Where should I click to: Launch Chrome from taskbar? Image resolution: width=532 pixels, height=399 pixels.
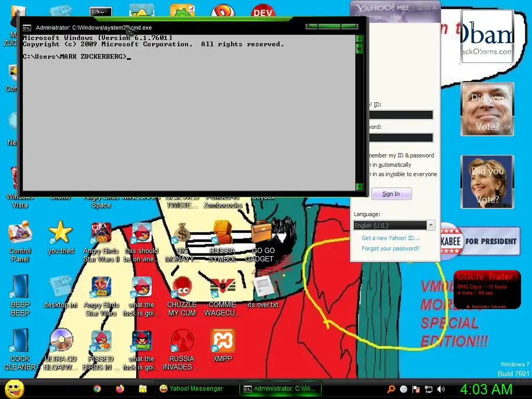pyautogui.click(x=97, y=389)
